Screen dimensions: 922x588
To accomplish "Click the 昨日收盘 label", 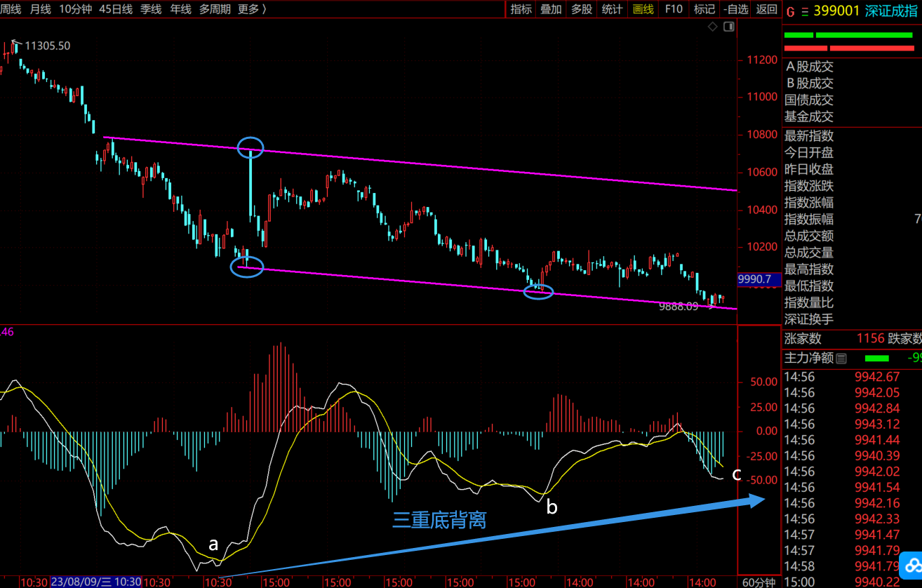I will pos(809,169).
